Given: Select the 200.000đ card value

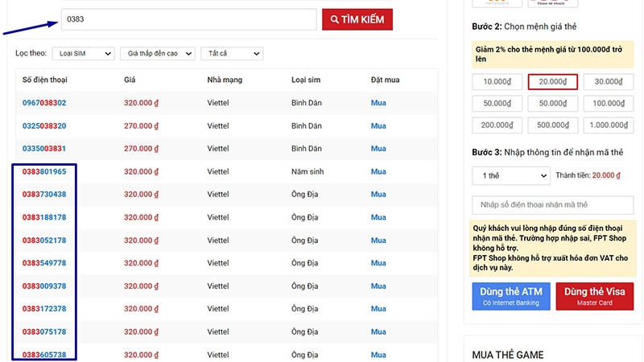Looking at the screenshot, I should pyautogui.click(x=497, y=125).
